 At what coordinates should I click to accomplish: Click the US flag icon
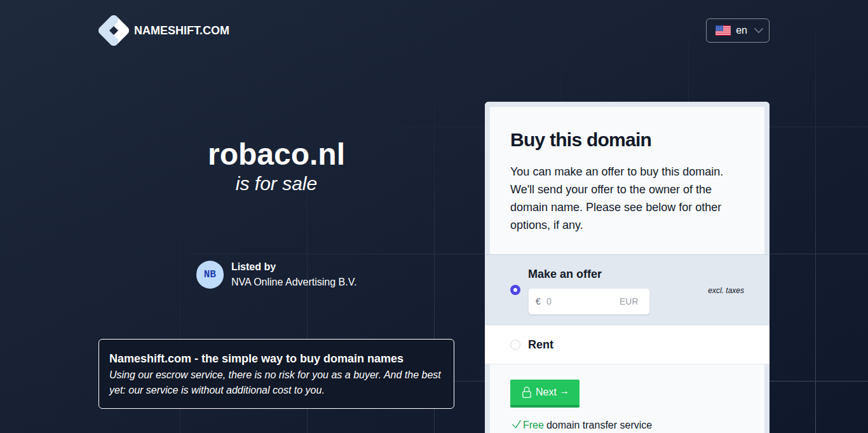(723, 31)
